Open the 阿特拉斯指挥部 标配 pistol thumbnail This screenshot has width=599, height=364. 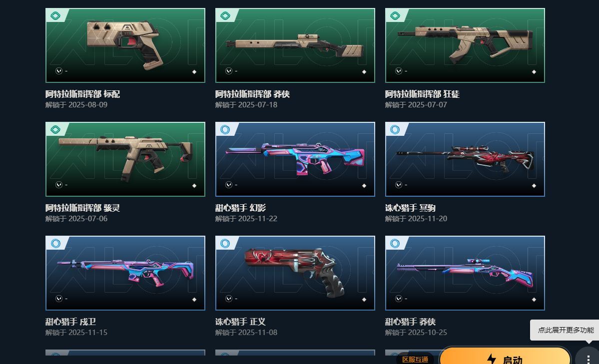[x=125, y=45]
